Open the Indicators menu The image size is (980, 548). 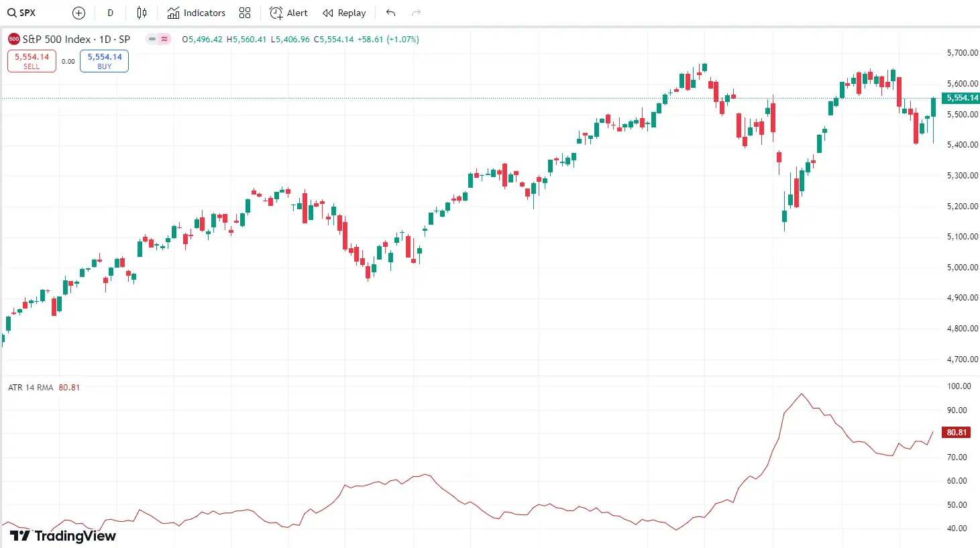(196, 13)
